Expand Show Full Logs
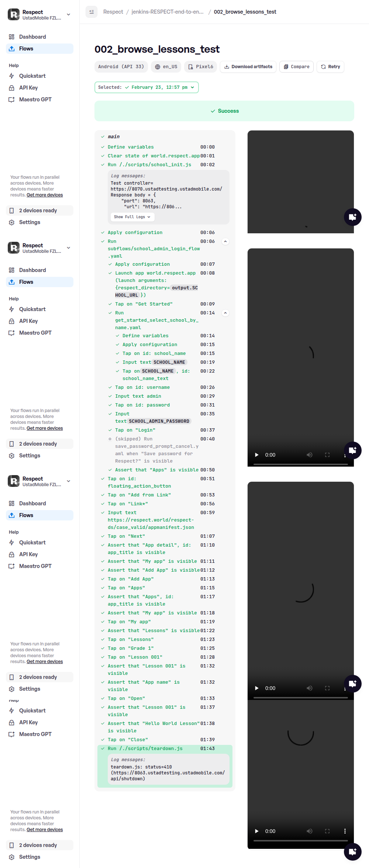 [x=132, y=217]
